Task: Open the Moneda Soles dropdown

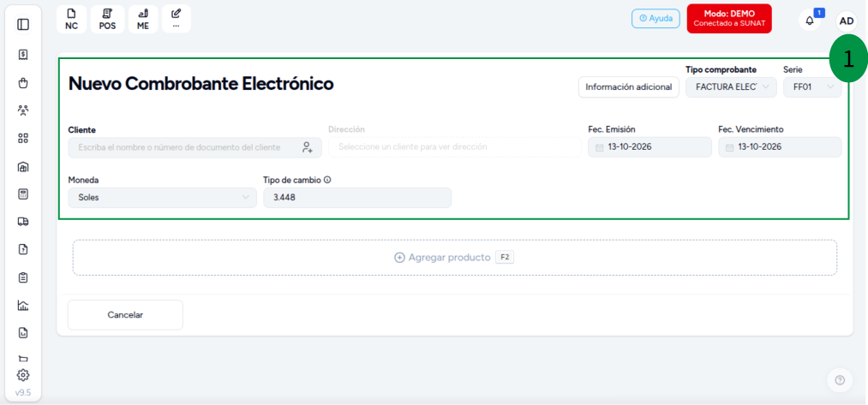Action: (x=162, y=198)
